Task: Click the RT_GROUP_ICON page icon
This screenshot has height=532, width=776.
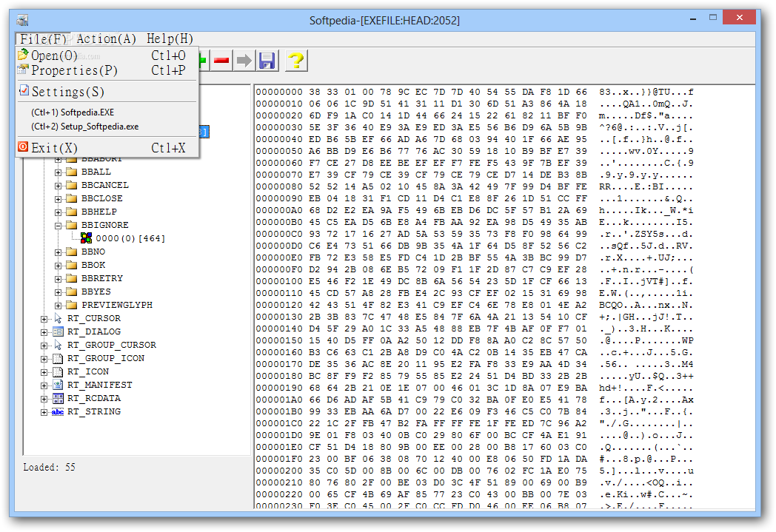Action: (58, 358)
